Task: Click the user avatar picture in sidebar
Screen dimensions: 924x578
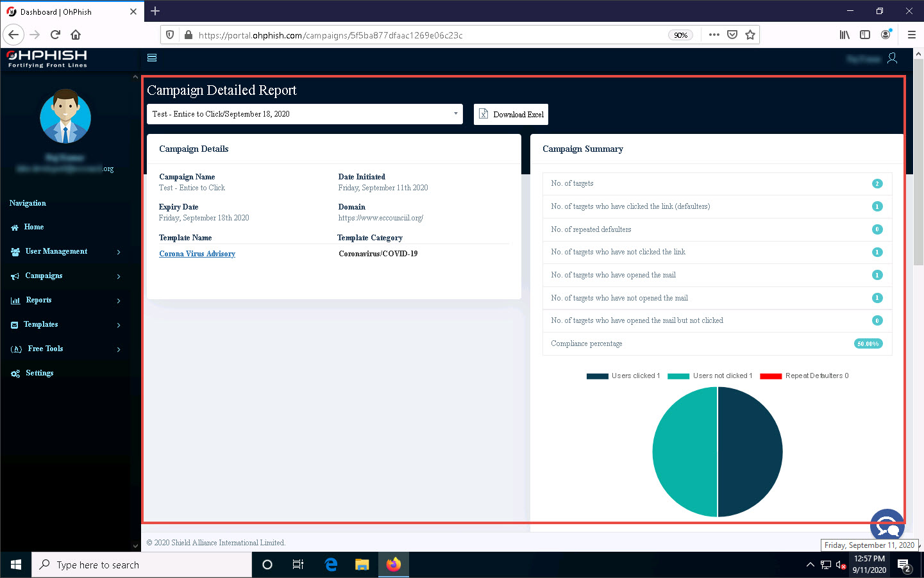Action: [x=65, y=117]
